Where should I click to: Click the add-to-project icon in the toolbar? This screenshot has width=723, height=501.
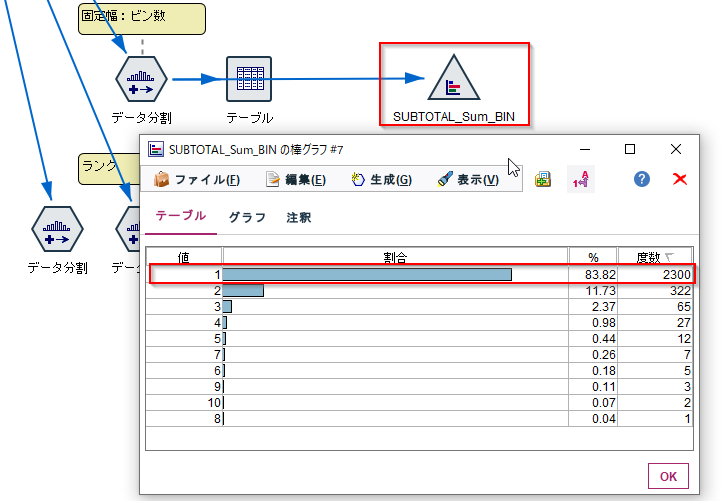543,179
